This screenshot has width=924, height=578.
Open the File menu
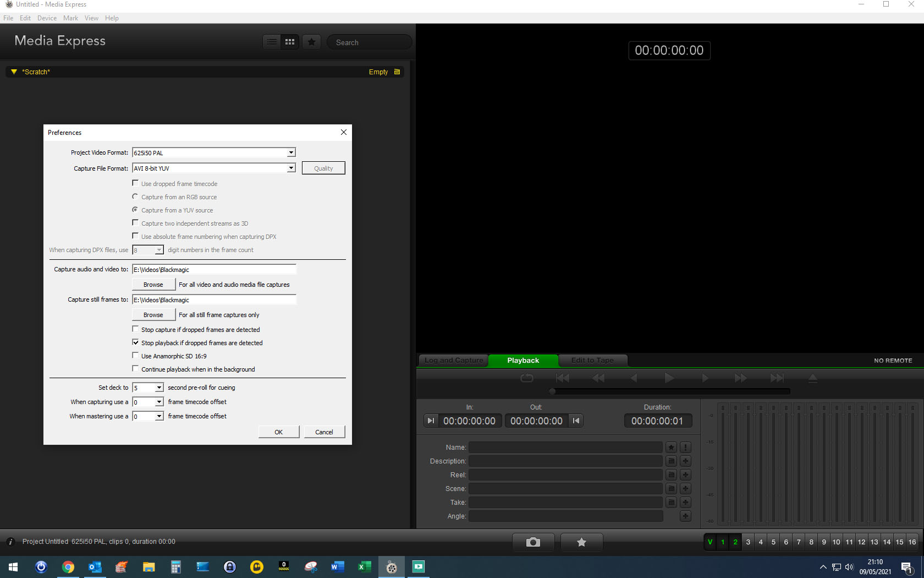pyautogui.click(x=8, y=18)
